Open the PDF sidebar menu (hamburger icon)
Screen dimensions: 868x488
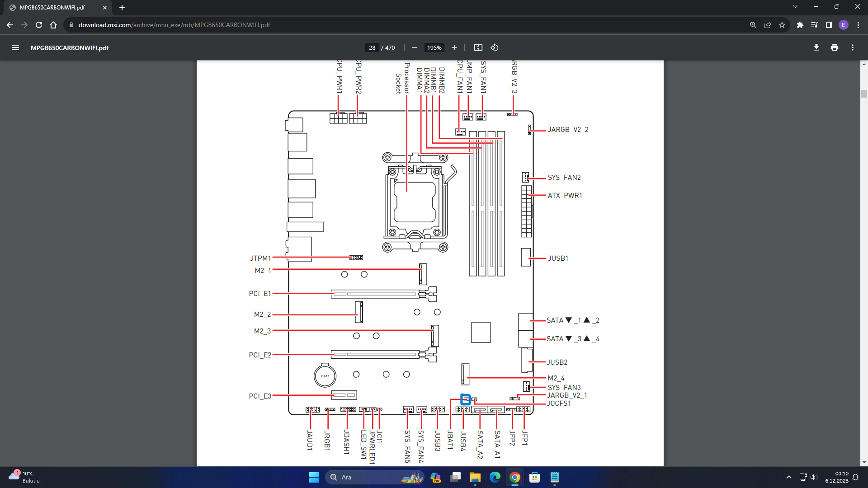point(15,47)
